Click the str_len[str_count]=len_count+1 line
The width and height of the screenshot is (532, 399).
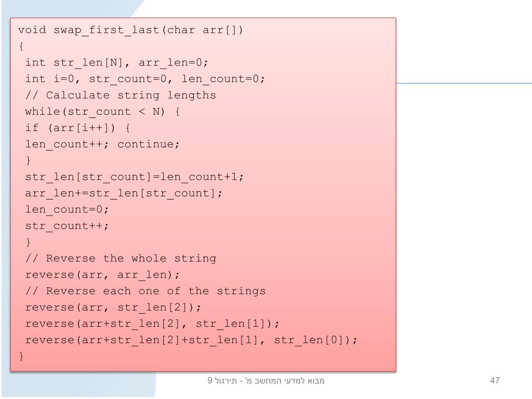pos(135,177)
